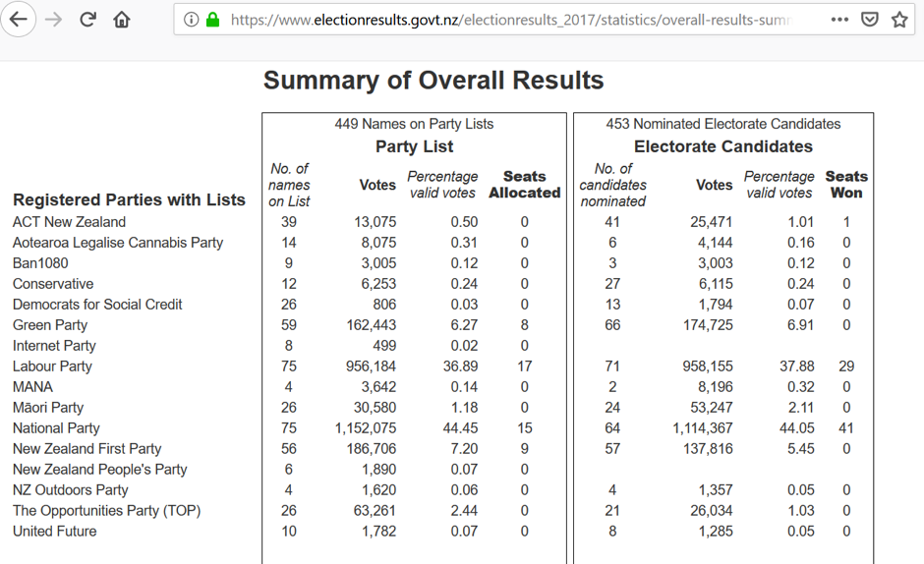Select the Labour Party label

click(52, 367)
